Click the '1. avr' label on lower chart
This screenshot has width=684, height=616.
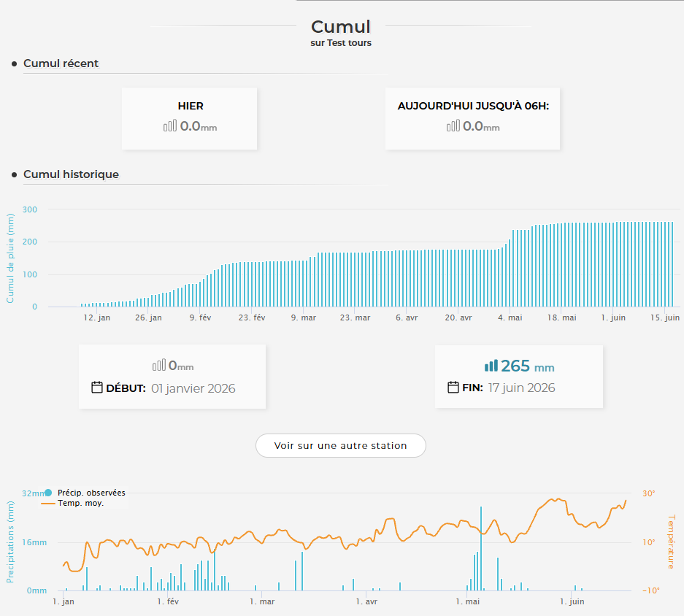(x=366, y=601)
